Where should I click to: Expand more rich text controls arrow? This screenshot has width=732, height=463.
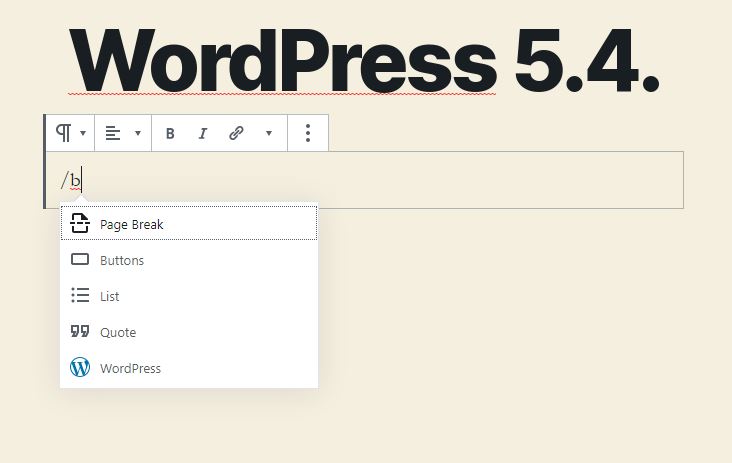(268, 133)
